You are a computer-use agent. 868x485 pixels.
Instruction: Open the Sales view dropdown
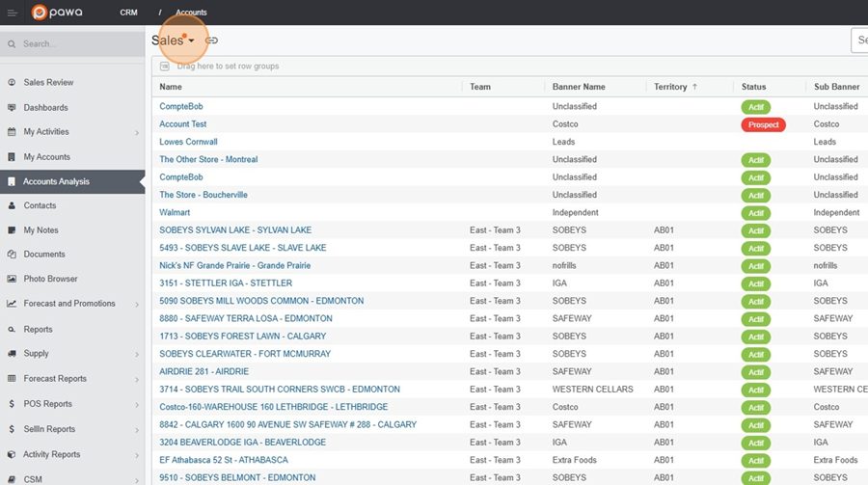point(173,40)
